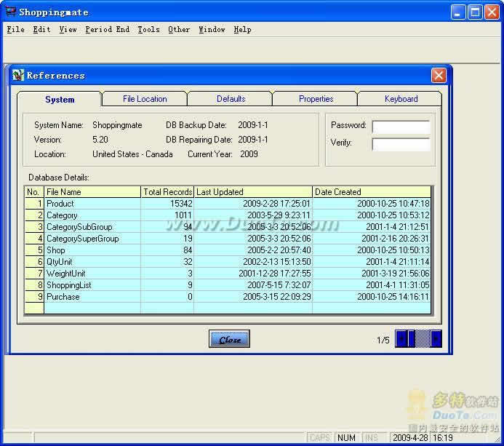Click the 15342 total records cell
This screenshot has height=446, width=504.
(x=167, y=204)
